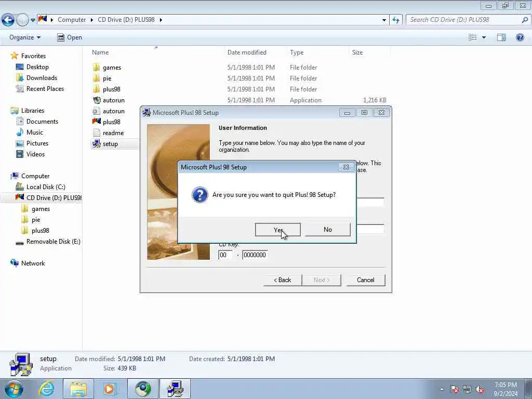Open Action Center flag icon
This screenshot has height=399, width=532.
pos(455,390)
